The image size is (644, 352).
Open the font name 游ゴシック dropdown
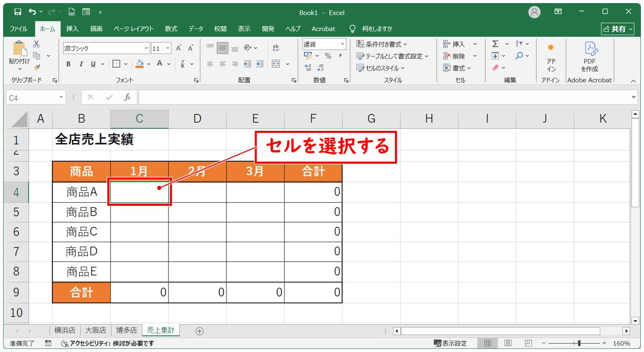[x=146, y=48]
